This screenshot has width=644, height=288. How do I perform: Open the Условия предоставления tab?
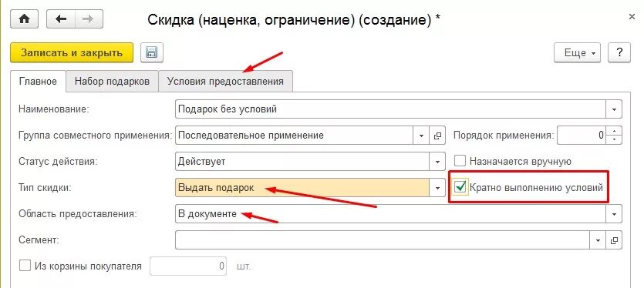(x=225, y=81)
